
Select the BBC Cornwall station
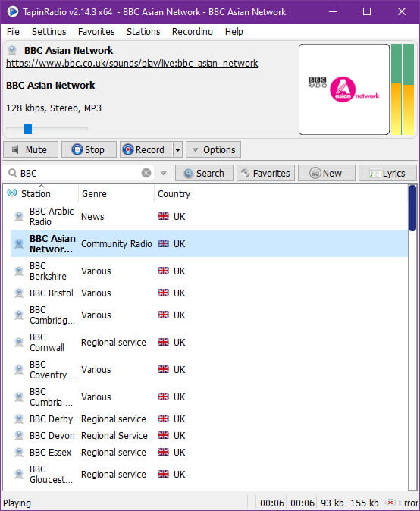click(x=208, y=342)
